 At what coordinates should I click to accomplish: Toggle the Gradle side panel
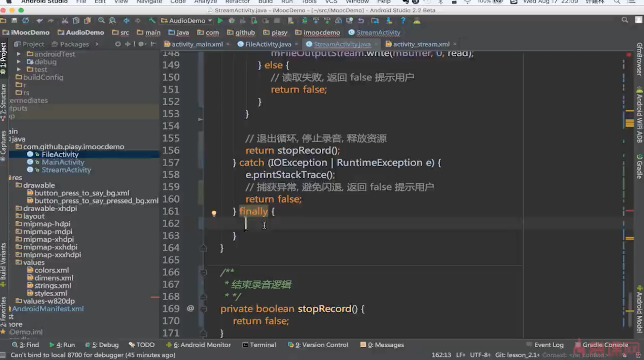click(639, 166)
